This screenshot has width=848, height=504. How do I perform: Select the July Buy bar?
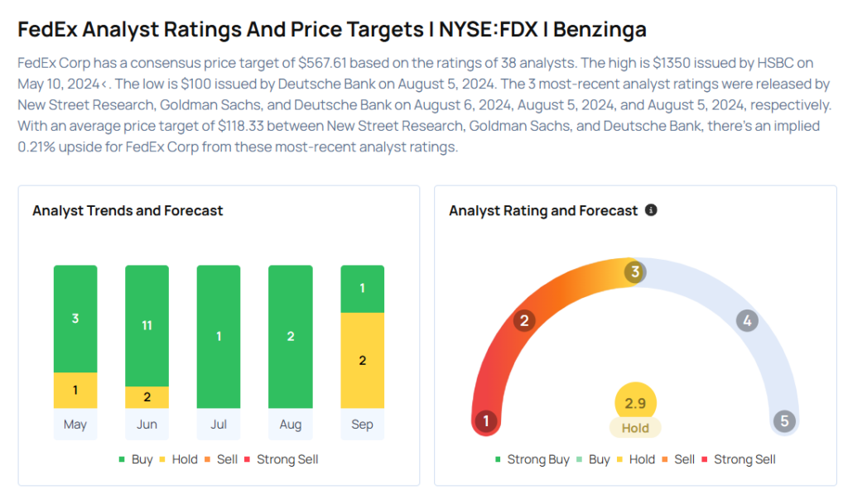coord(219,336)
